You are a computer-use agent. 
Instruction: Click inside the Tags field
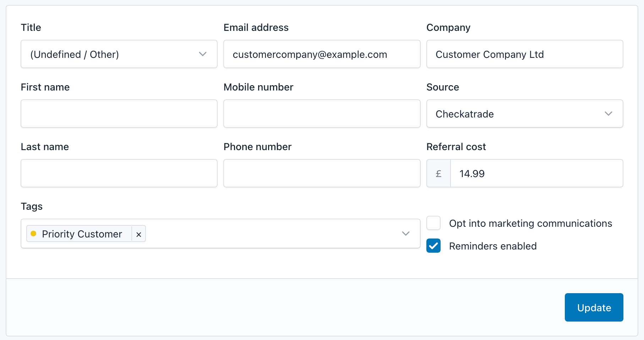click(x=266, y=234)
